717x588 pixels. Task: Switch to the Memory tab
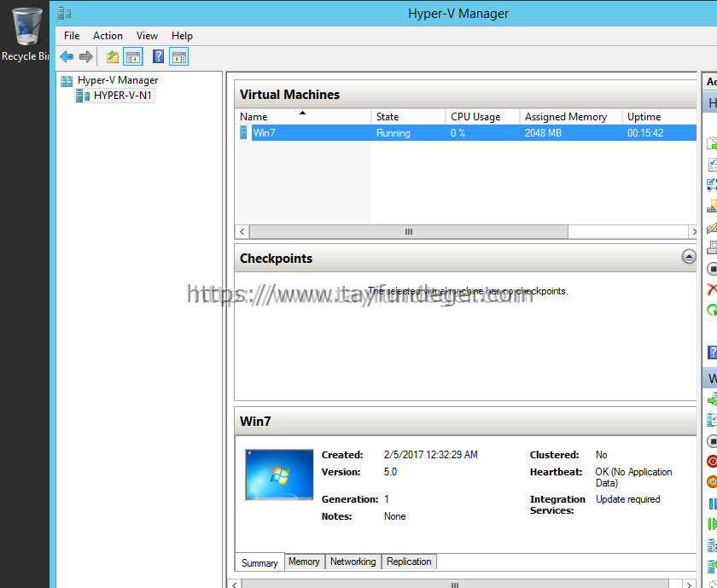click(x=304, y=562)
